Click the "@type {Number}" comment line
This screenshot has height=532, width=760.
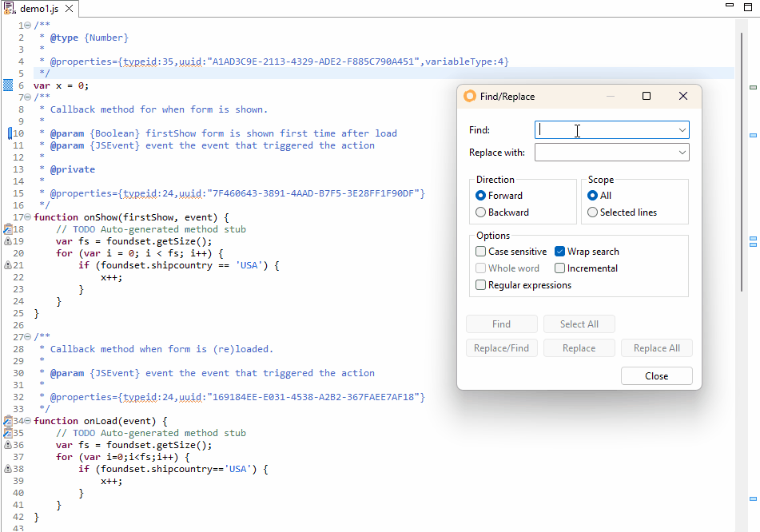pos(90,38)
